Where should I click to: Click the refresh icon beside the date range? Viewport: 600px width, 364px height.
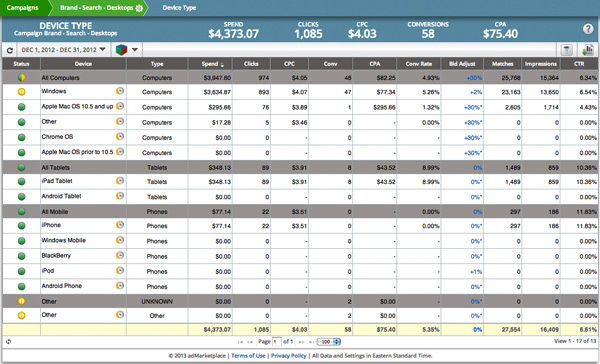point(10,50)
